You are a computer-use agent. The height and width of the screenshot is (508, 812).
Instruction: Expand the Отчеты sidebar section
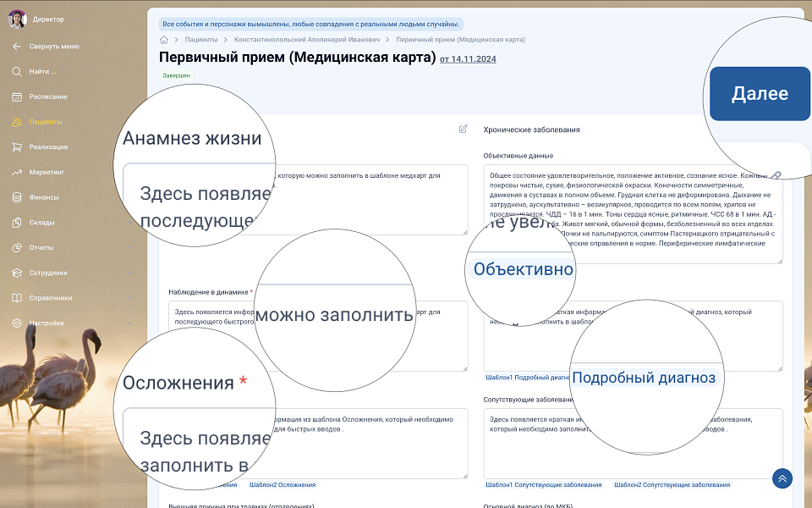tap(129, 247)
